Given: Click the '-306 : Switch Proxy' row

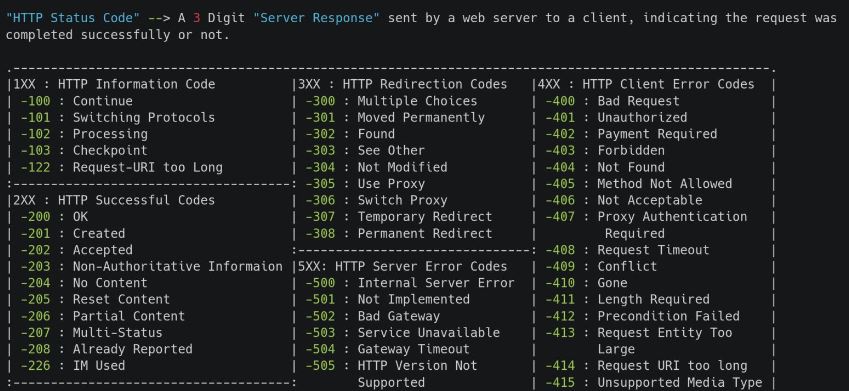Looking at the screenshot, I should [377, 200].
